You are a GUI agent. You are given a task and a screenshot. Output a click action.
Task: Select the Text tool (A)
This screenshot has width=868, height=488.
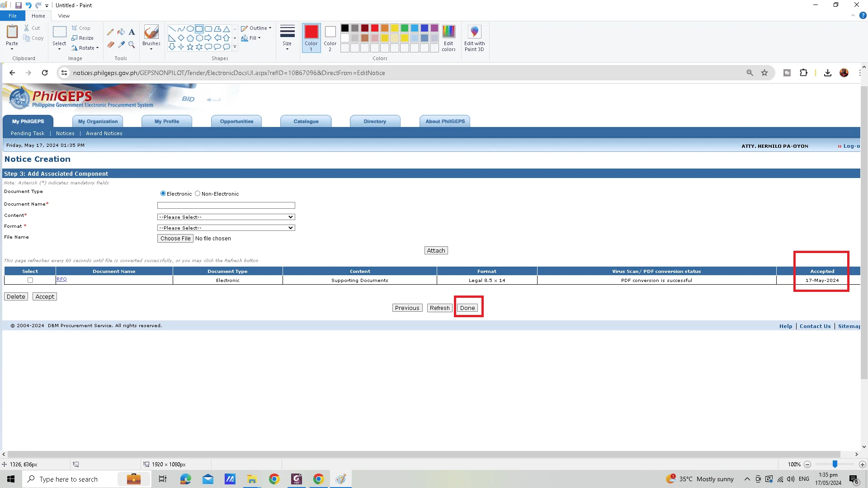pos(132,32)
